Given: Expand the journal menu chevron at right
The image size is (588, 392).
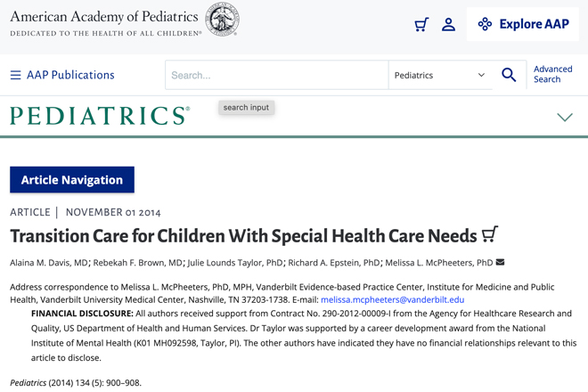Looking at the screenshot, I should click(x=565, y=118).
